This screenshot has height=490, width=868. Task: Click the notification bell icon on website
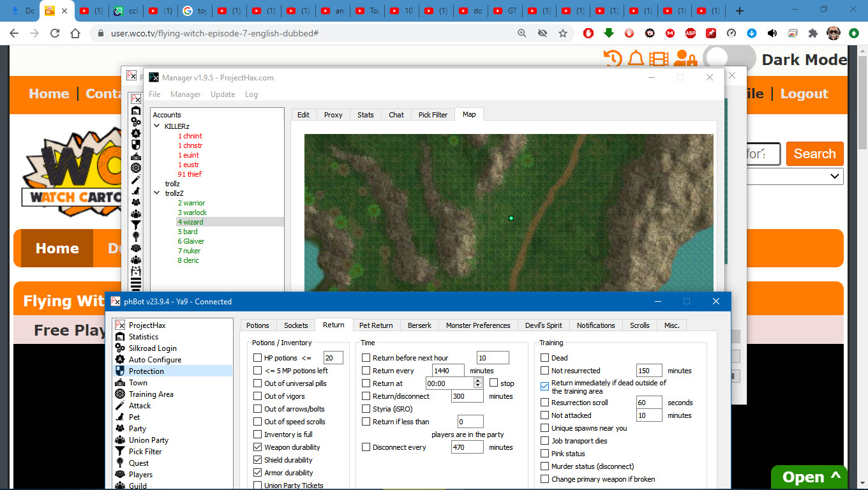click(636, 59)
